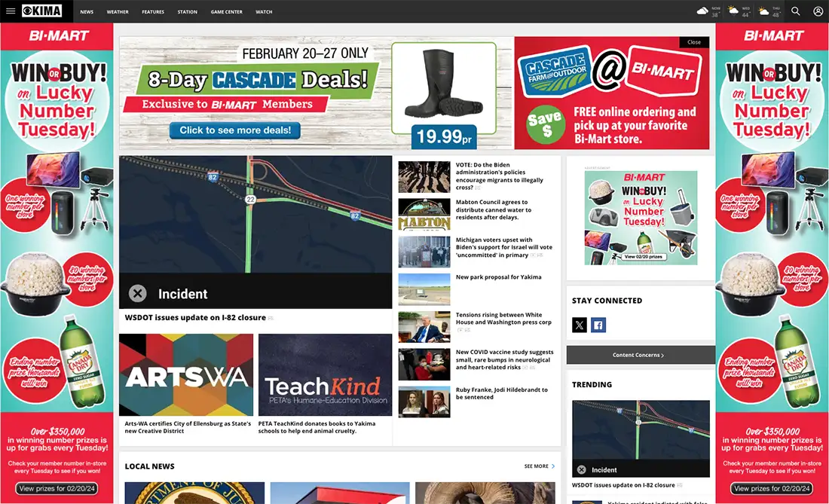Open the Features menu

click(153, 11)
